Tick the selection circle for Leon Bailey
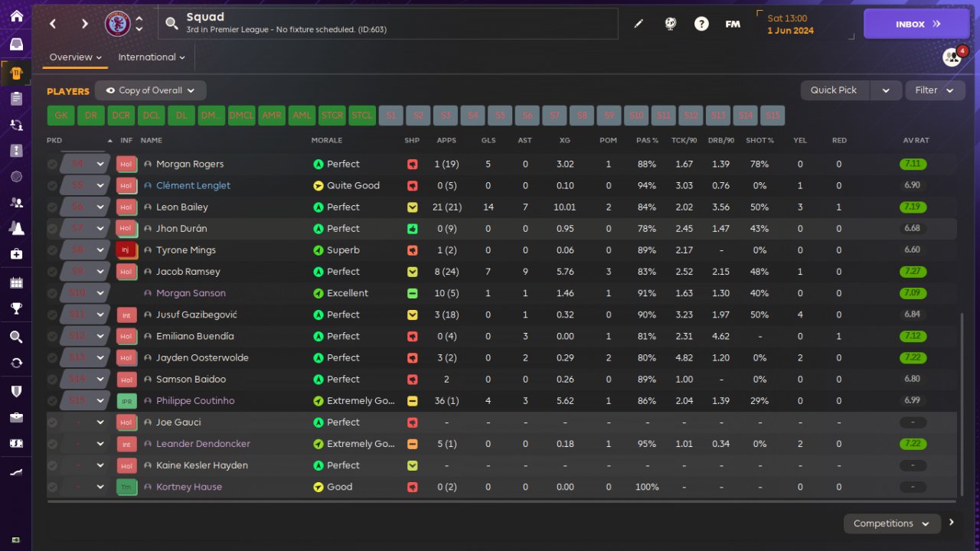 pos(52,207)
